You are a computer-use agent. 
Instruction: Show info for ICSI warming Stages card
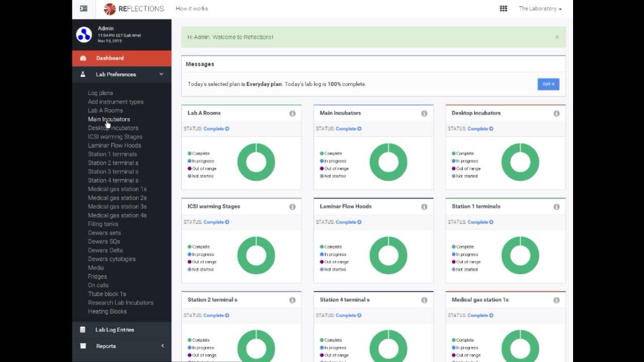[292, 207]
